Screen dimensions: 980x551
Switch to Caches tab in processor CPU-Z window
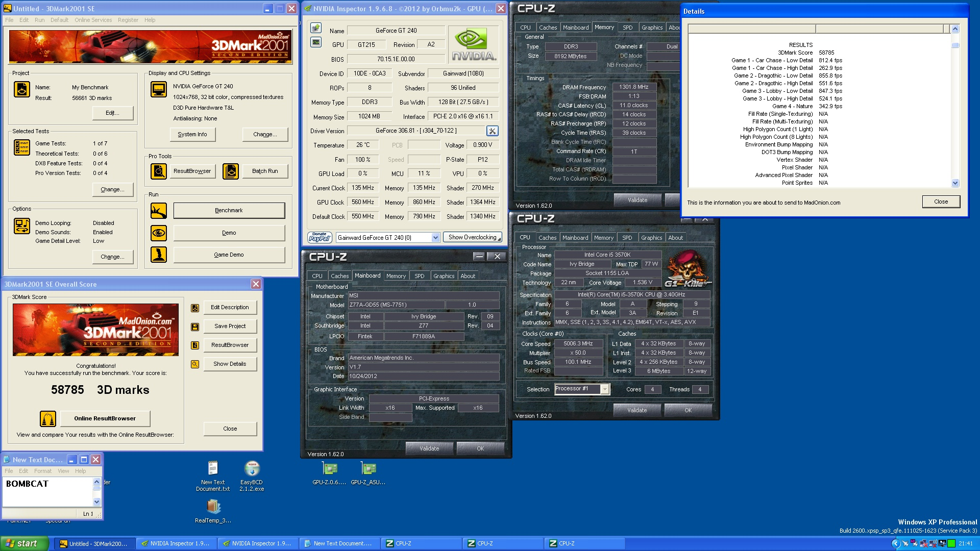(x=547, y=238)
